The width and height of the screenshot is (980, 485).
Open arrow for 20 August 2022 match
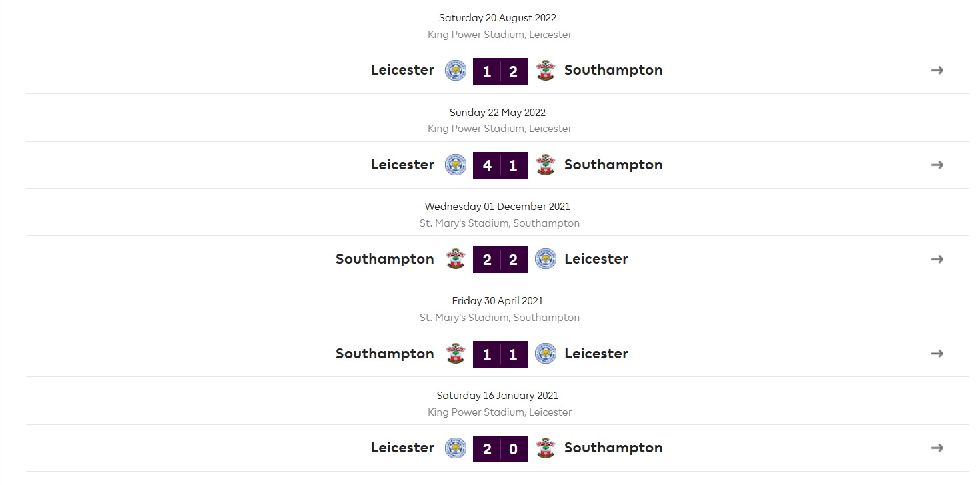click(x=937, y=70)
